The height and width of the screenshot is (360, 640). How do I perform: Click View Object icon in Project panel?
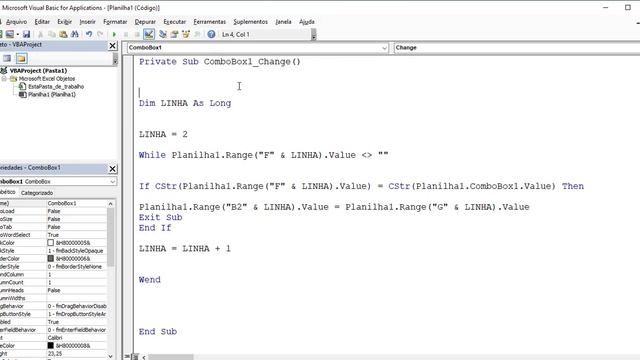[x=7, y=58]
